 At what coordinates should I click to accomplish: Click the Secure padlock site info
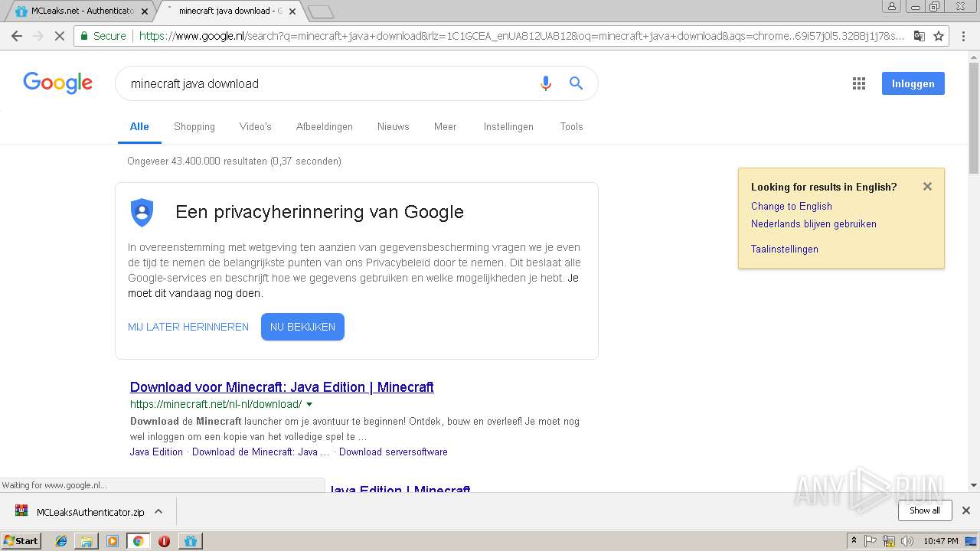point(103,36)
